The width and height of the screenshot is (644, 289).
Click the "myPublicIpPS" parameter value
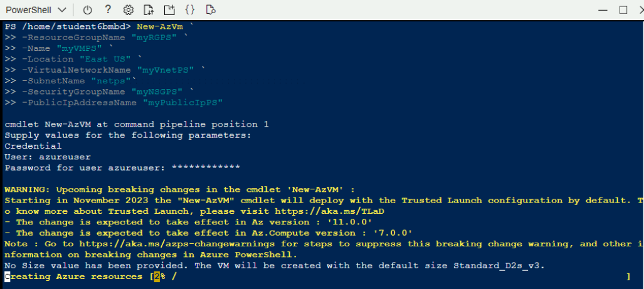pos(182,102)
